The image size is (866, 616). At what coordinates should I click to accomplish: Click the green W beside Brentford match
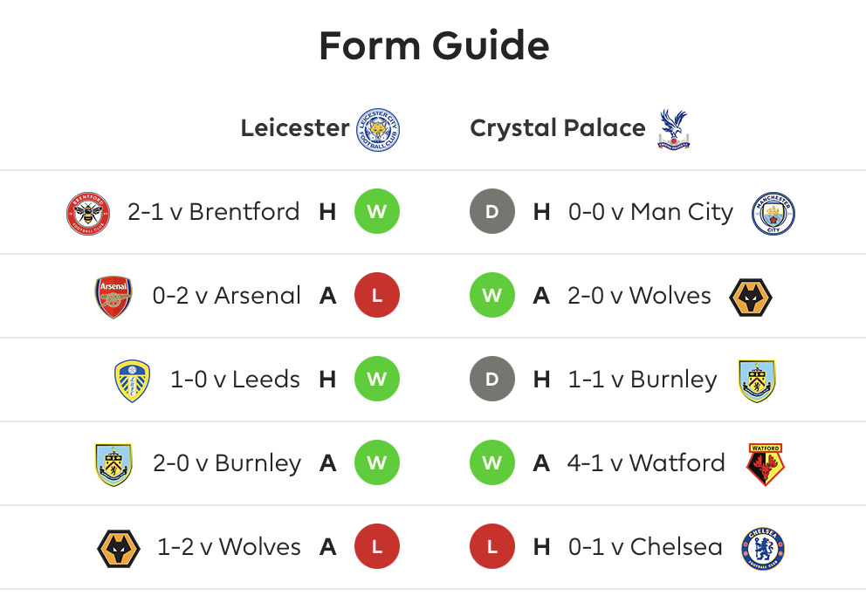[x=376, y=211]
